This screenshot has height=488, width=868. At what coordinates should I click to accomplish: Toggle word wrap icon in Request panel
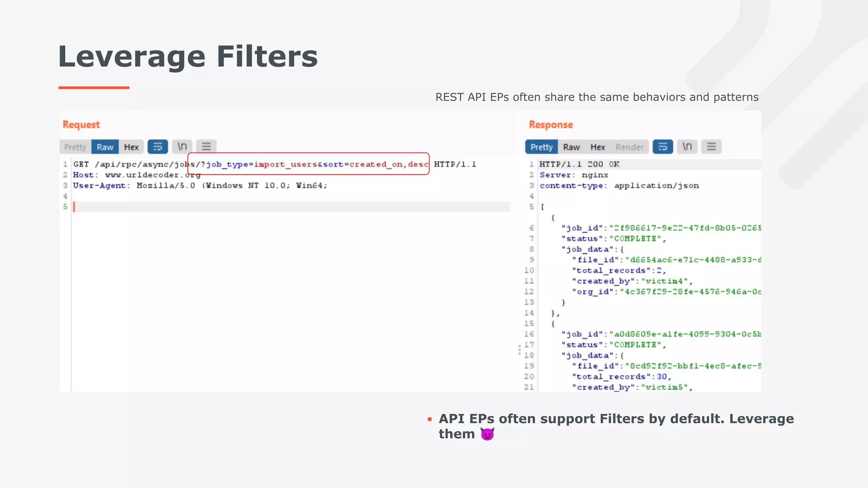(158, 147)
